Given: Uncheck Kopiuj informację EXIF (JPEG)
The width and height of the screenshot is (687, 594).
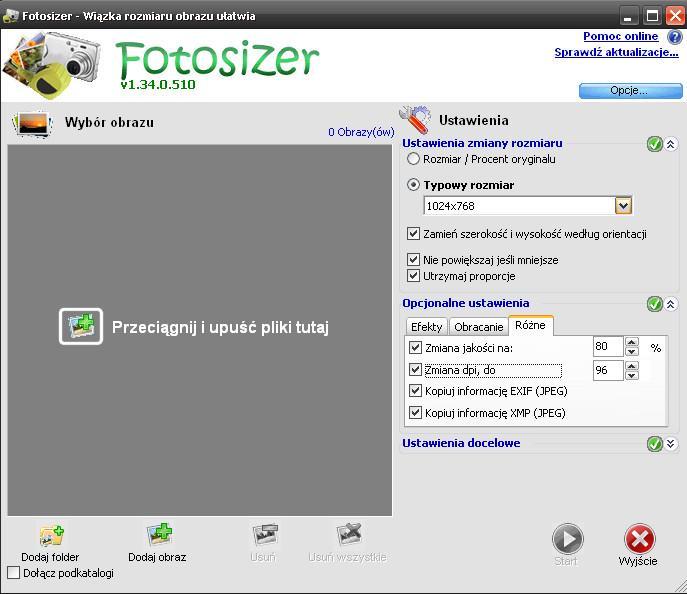Looking at the screenshot, I should pyautogui.click(x=415, y=390).
